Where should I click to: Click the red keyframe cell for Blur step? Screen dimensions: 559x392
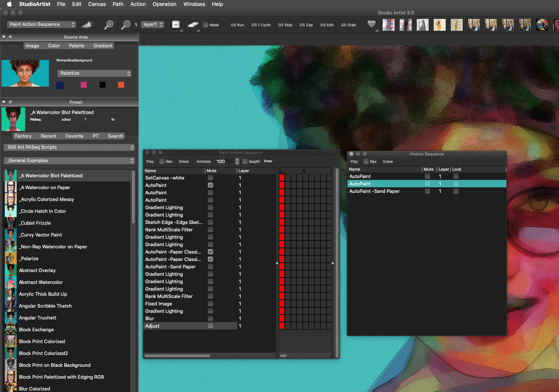[282, 318]
